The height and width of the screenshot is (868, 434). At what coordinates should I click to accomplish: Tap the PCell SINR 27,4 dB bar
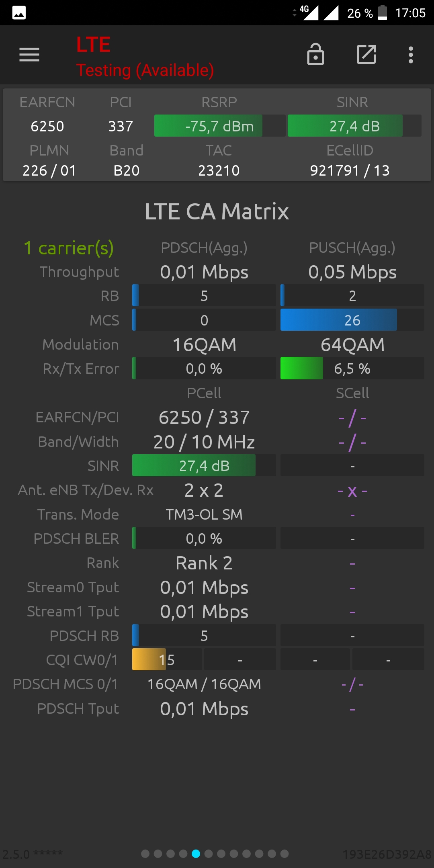(x=204, y=465)
